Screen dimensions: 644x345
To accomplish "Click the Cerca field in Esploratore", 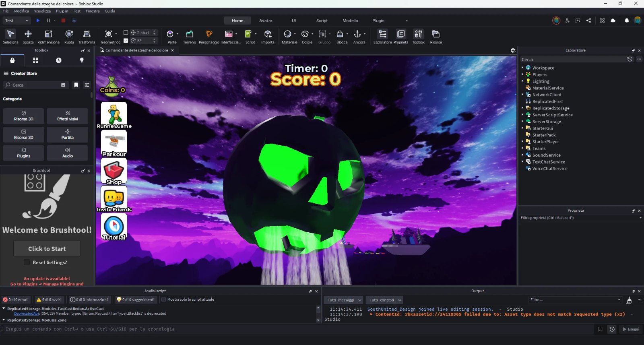I will point(573,59).
